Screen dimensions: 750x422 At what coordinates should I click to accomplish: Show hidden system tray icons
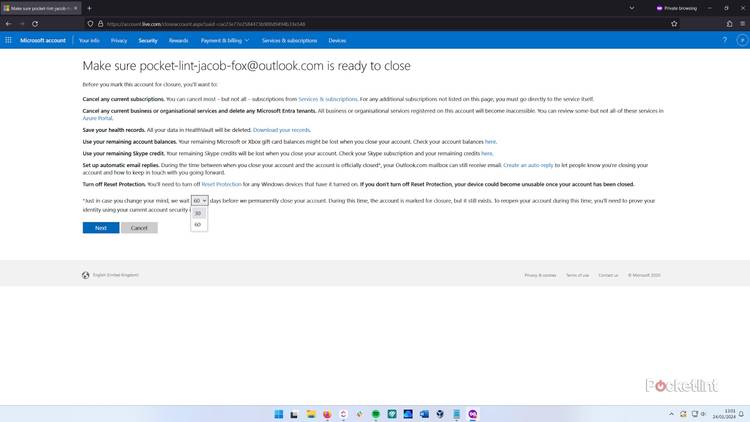click(671, 414)
